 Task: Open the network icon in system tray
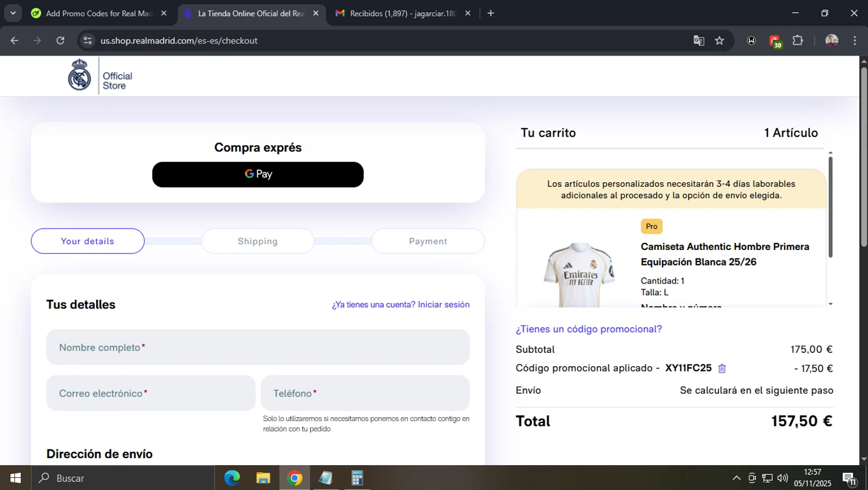click(767, 478)
